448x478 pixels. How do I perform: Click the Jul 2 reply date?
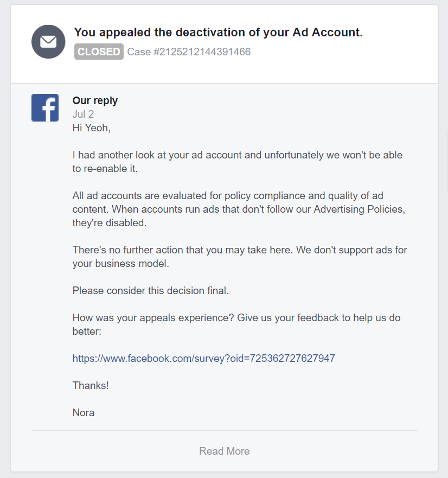coord(83,114)
